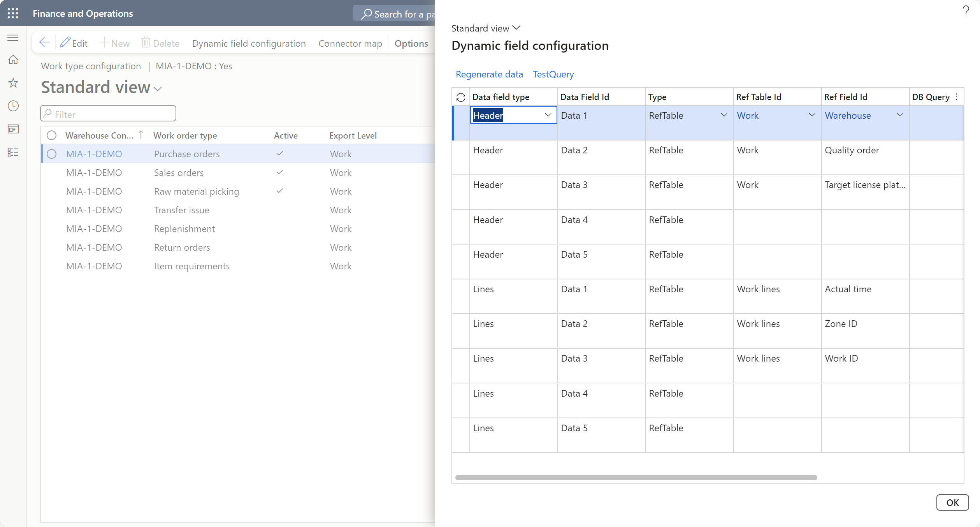Click the Home icon in sidebar

tap(13, 60)
